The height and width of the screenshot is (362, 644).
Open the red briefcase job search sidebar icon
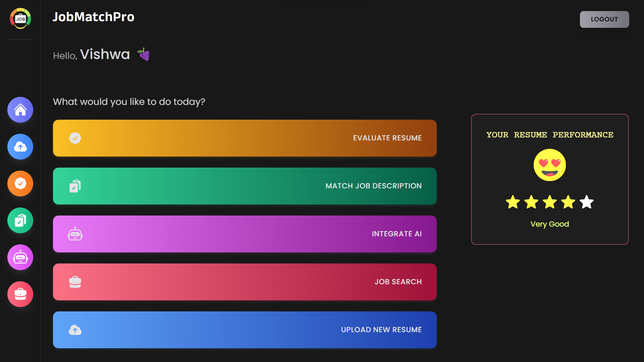tap(20, 294)
